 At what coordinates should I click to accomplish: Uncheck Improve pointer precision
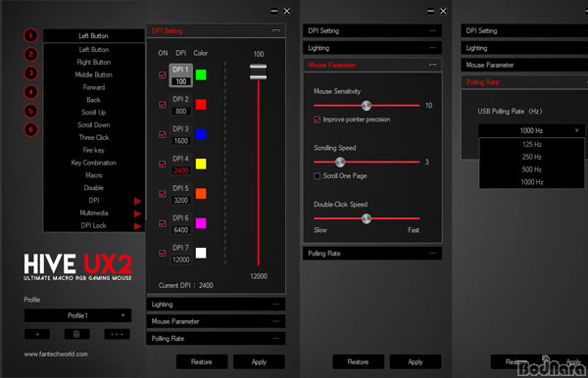[317, 119]
